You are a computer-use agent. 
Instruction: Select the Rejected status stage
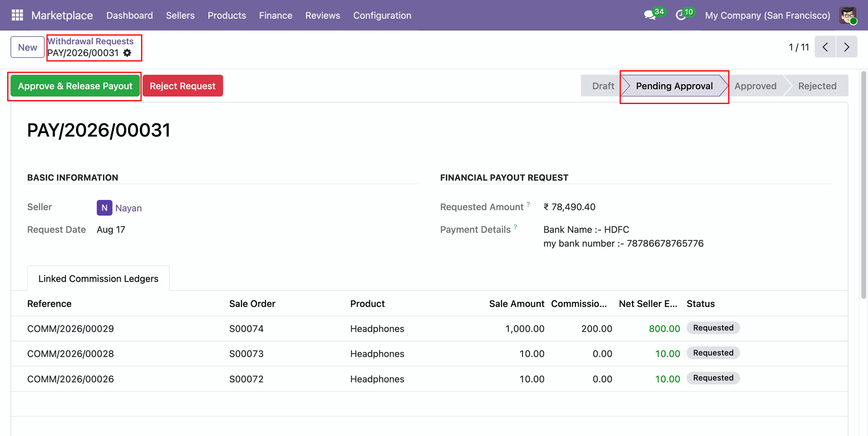tap(817, 86)
